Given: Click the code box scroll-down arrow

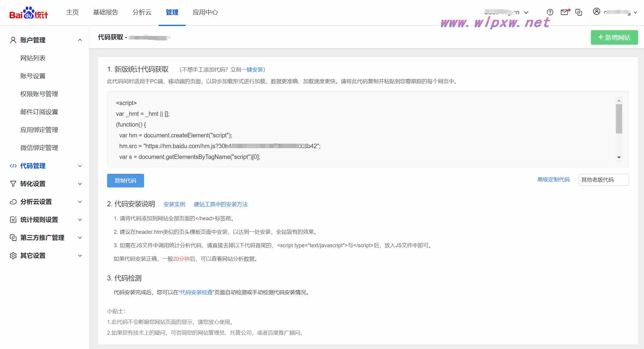Looking at the screenshot, I should click(619, 157).
